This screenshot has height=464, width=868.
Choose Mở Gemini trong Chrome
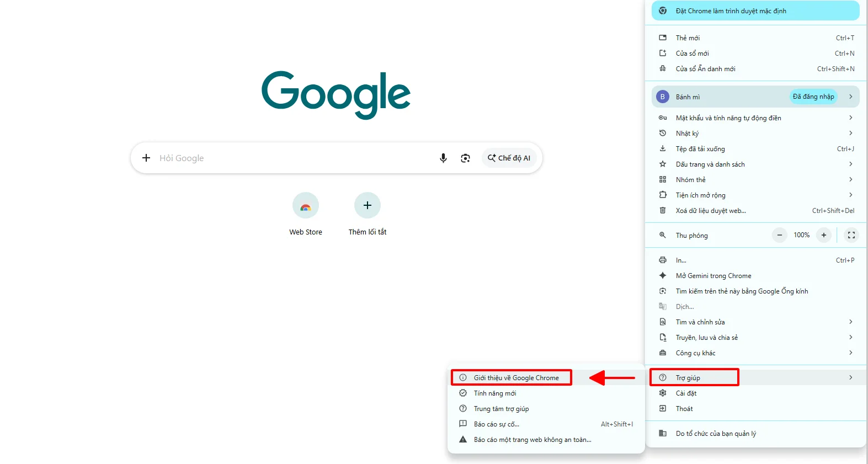pos(755,275)
